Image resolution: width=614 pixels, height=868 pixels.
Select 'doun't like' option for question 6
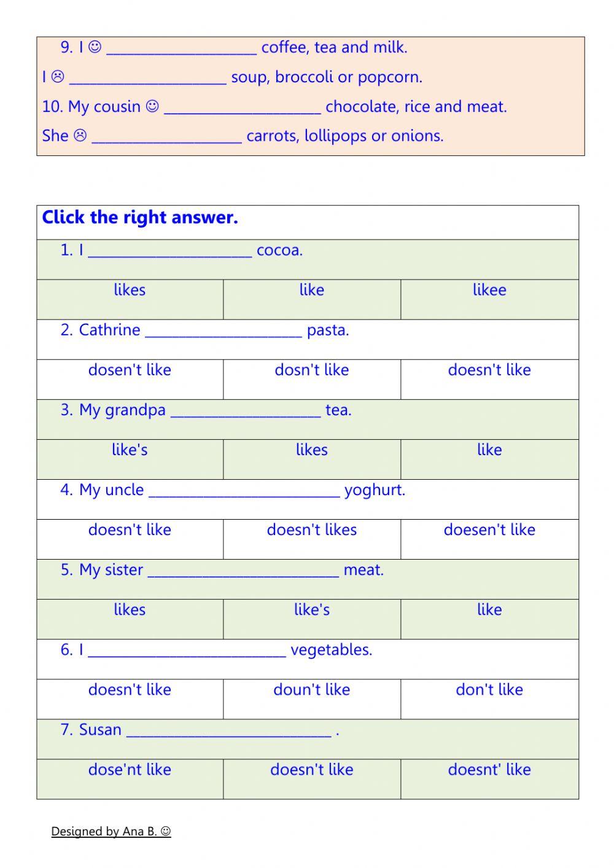tap(312, 690)
